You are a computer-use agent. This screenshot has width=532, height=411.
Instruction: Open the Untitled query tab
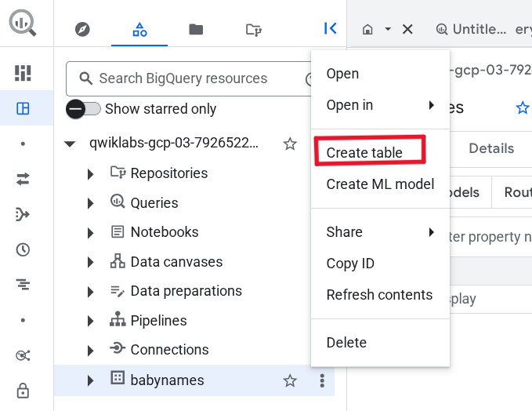(x=471, y=29)
